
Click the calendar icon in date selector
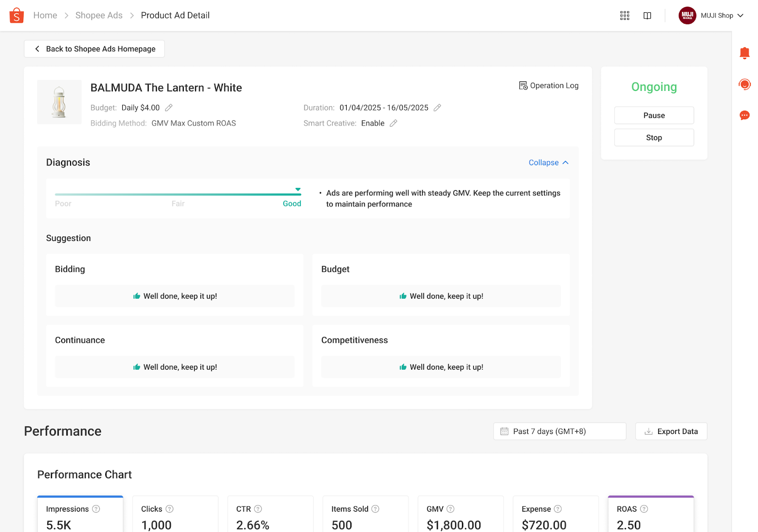(x=505, y=431)
